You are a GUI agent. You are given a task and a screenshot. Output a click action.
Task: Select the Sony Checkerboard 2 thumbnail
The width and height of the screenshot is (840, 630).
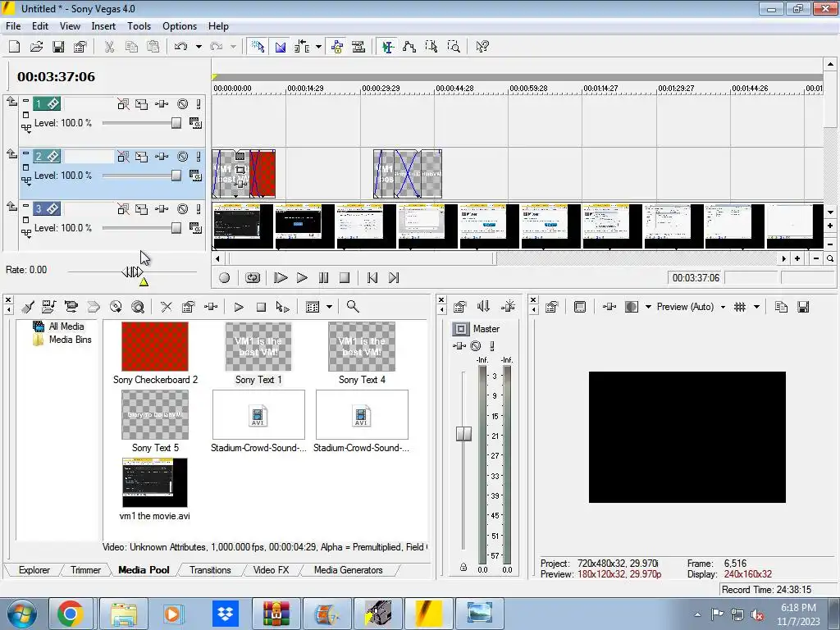pos(155,347)
